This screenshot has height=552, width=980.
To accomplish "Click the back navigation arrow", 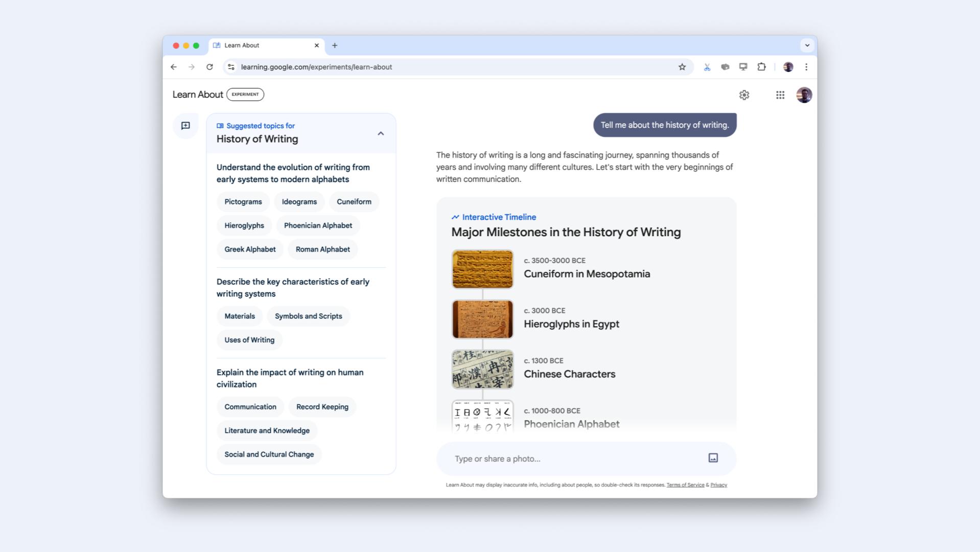I will pos(174,67).
